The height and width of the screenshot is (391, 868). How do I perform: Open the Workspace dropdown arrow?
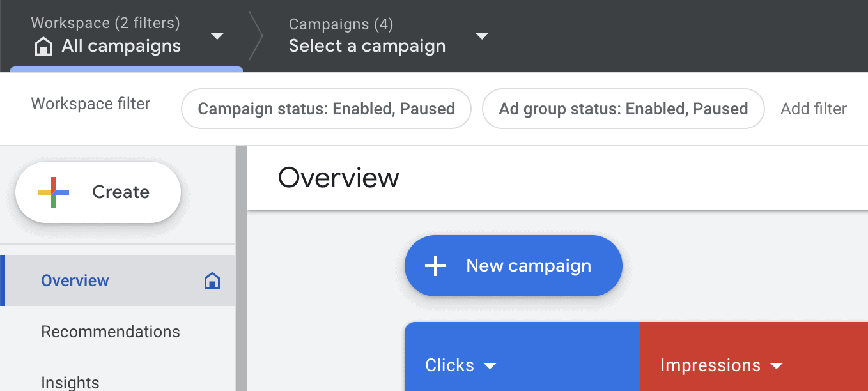(217, 36)
